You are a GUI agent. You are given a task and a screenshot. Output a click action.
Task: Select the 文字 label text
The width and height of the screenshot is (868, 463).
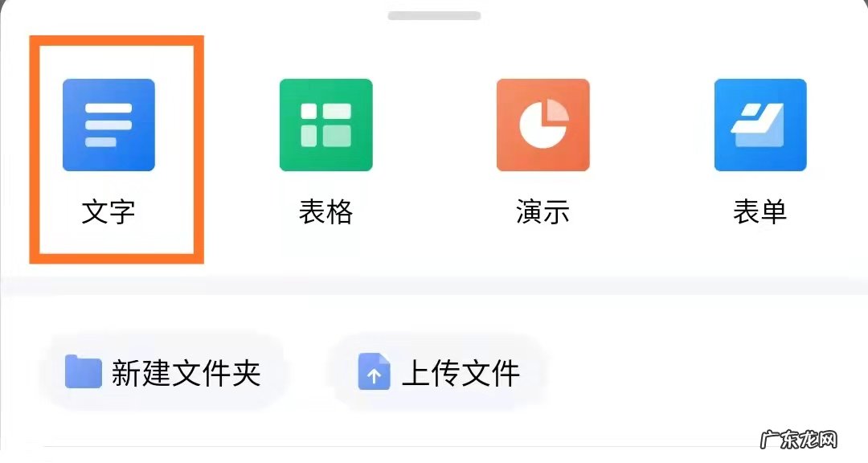[x=108, y=212]
